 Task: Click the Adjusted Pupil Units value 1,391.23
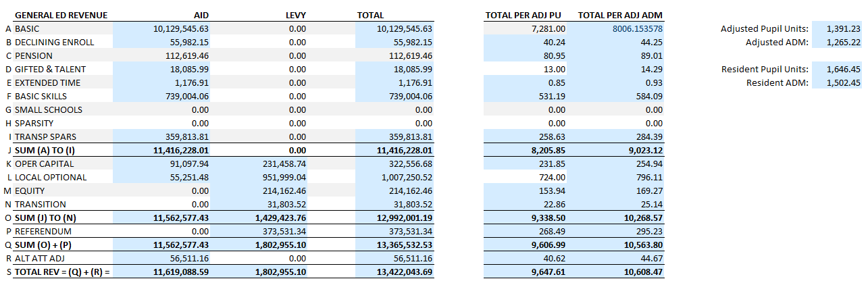click(x=842, y=29)
